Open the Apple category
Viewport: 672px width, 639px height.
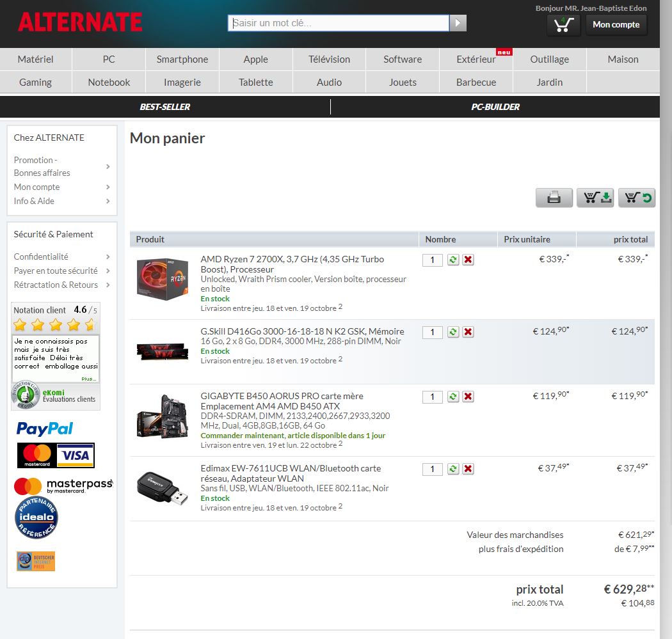(x=256, y=59)
